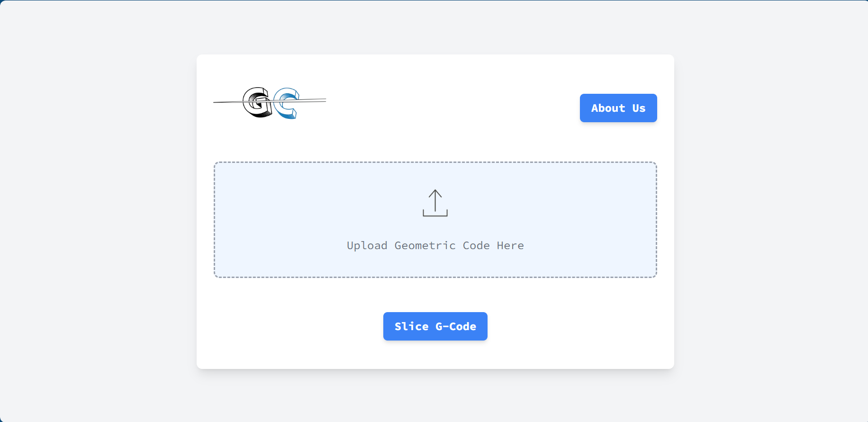Click the upload arrow icon
This screenshot has height=422, width=868.
435,203
